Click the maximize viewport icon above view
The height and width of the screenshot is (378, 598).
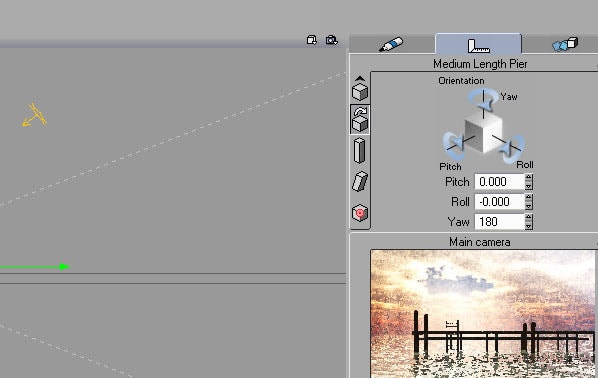[x=312, y=40]
